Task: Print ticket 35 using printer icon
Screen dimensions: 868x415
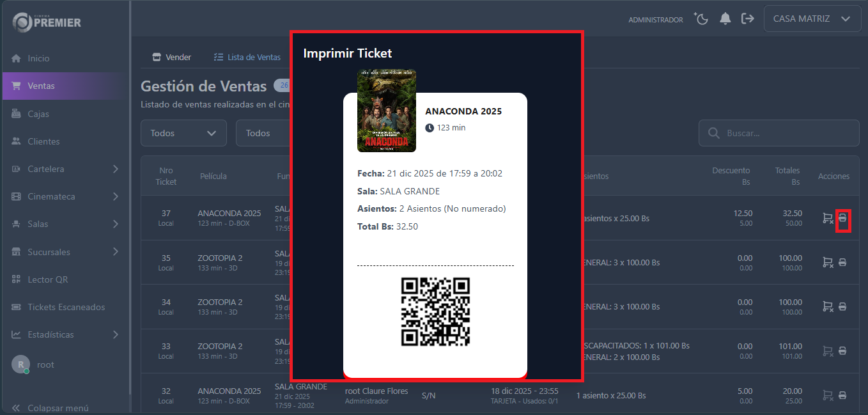Action: [842, 262]
